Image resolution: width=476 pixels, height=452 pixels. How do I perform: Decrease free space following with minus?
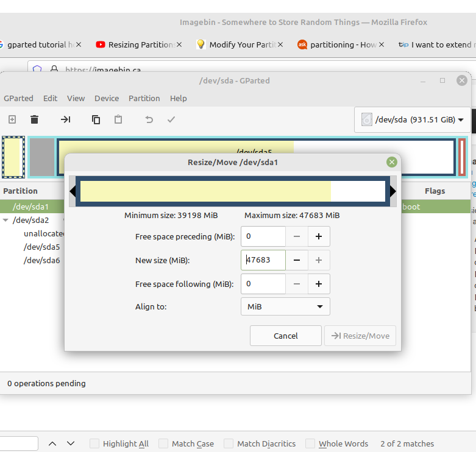(x=297, y=284)
